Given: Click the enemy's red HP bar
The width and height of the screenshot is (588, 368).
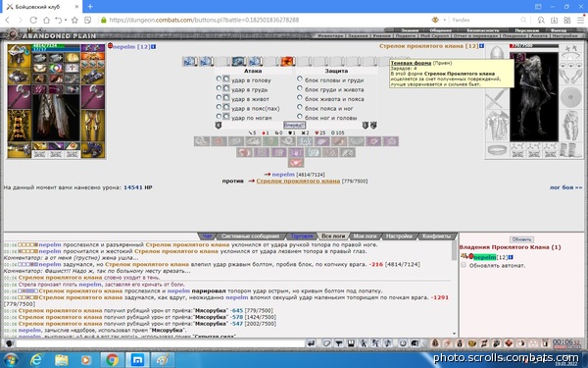Looking at the screenshot, I should 534,46.
